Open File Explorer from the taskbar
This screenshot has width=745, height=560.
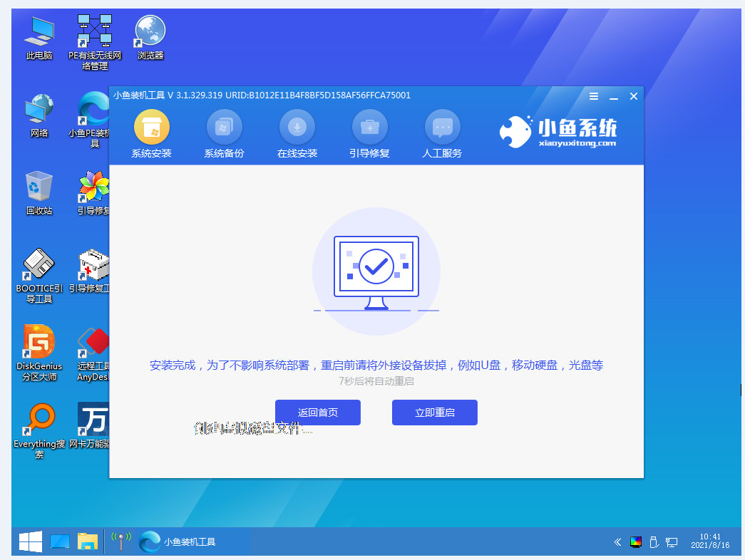point(88,541)
